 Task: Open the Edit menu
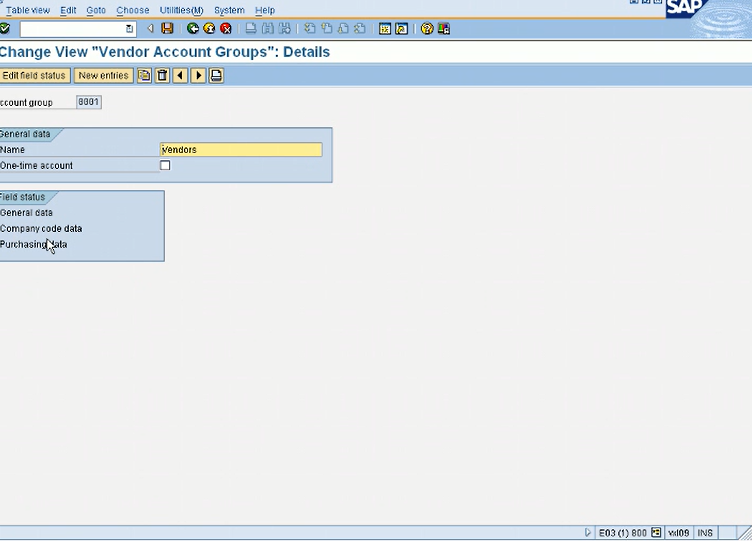[x=68, y=10]
